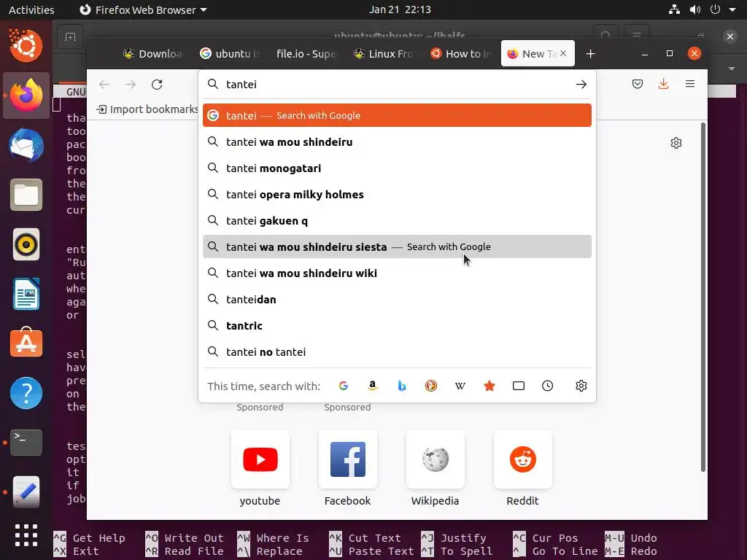Open Thunderbird Mail from the dock
The image size is (747, 560).
click(x=26, y=145)
